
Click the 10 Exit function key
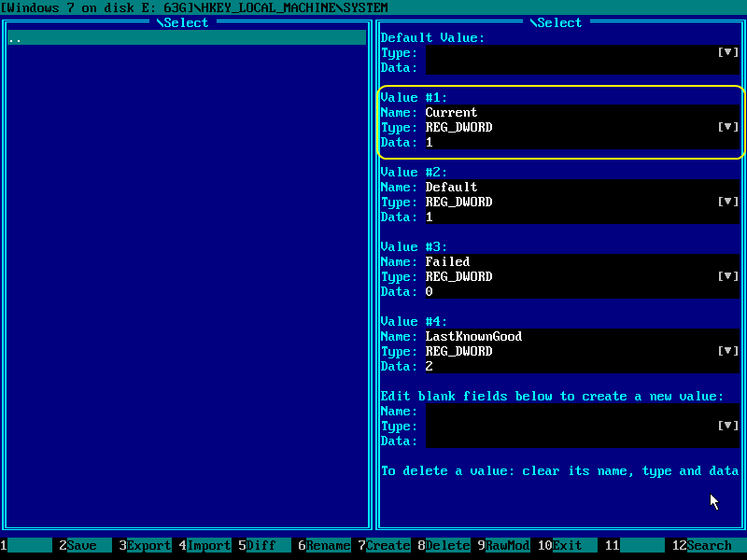[568, 545]
